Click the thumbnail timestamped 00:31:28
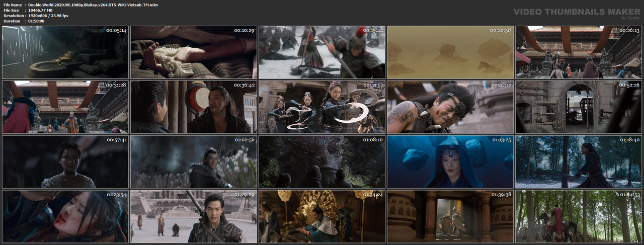This screenshot has height=245, width=644. [65, 107]
